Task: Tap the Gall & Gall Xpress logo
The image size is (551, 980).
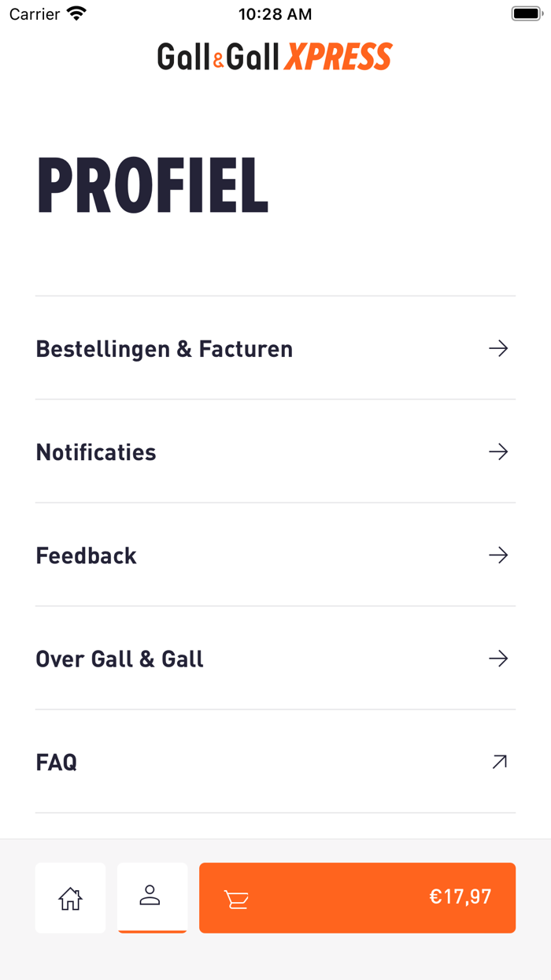Action: [x=275, y=57]
